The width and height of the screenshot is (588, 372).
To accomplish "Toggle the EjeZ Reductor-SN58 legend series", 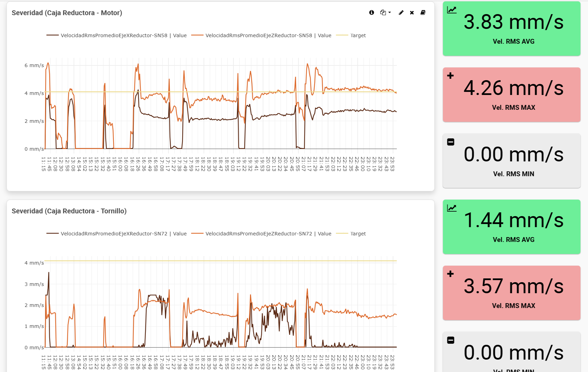I will [261, 35].
